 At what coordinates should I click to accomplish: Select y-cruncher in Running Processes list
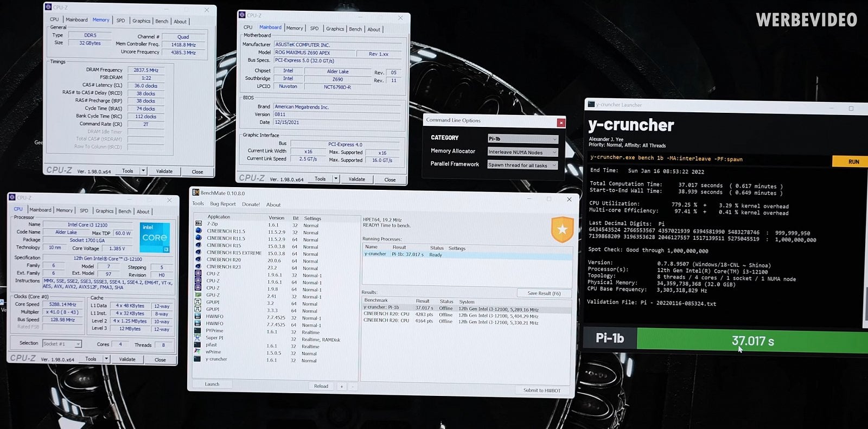tap(467, 254)
